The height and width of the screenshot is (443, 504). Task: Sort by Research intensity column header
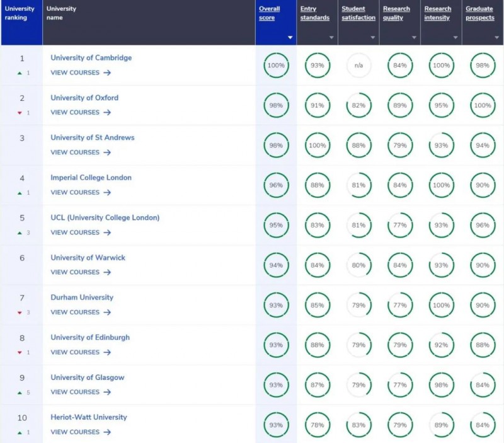click(437, 13)
